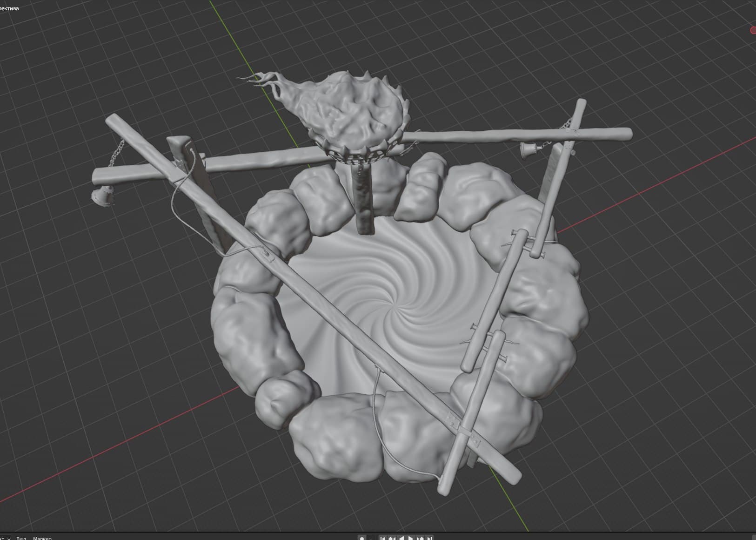This screenshot has height=540, width=756.
Task: Jump to the previous keyframe
Action: (392, 538)
